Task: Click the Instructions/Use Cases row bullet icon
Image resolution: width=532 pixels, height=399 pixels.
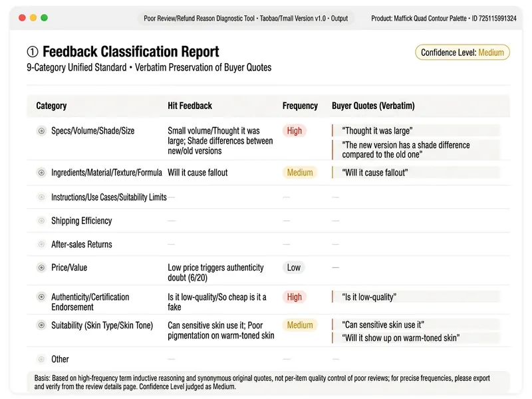Action: click(x=41, y=197)
